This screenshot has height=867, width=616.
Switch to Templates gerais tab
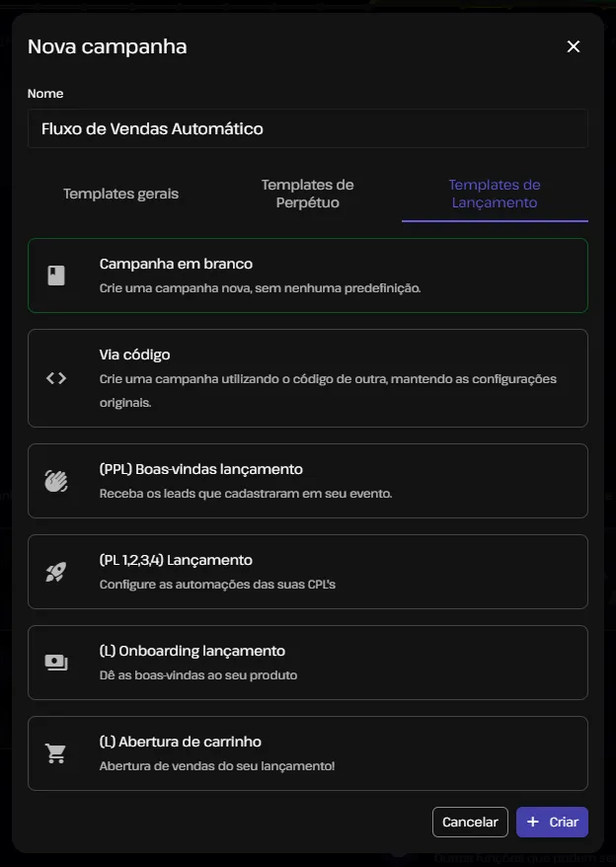click(121, 194)
